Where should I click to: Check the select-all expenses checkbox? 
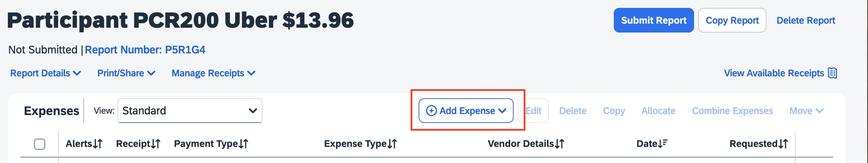click(x=40, y=144)
